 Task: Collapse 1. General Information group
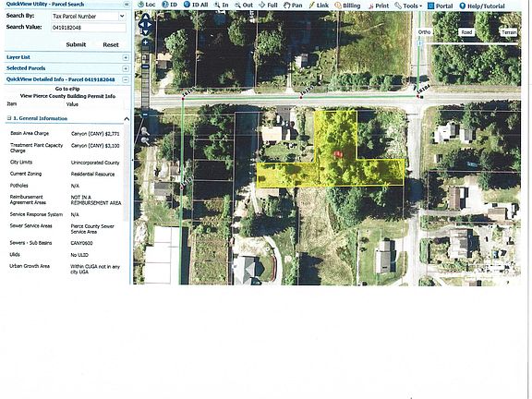tap(9, 118)
